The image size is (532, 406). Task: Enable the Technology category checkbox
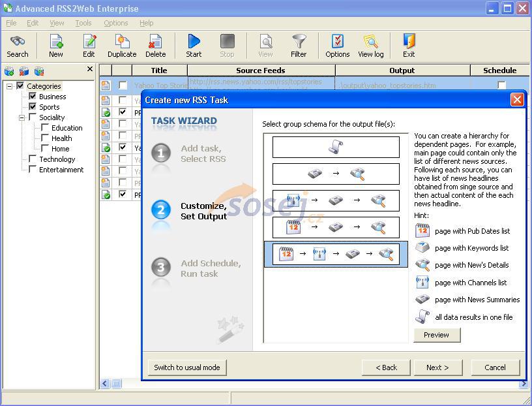33,159
